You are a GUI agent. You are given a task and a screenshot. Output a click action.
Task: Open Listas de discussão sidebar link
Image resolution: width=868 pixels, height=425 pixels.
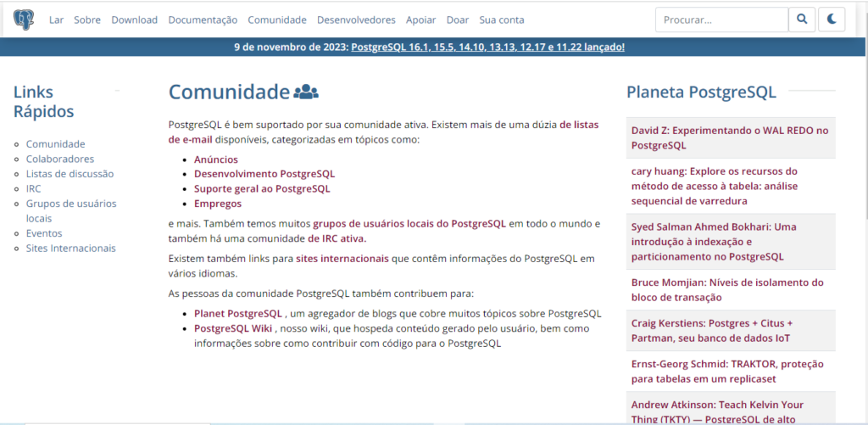coord(70,174)
